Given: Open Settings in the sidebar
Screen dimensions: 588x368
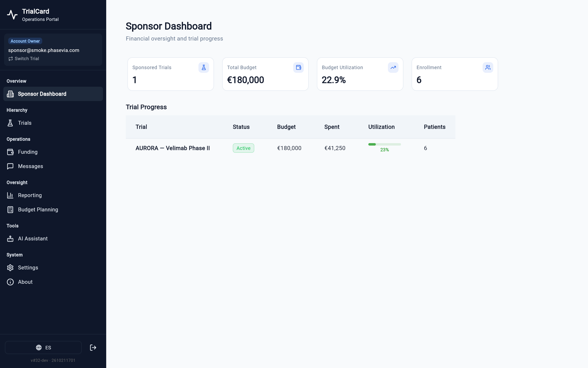Looking at the screenshot, I should [53, 268].
